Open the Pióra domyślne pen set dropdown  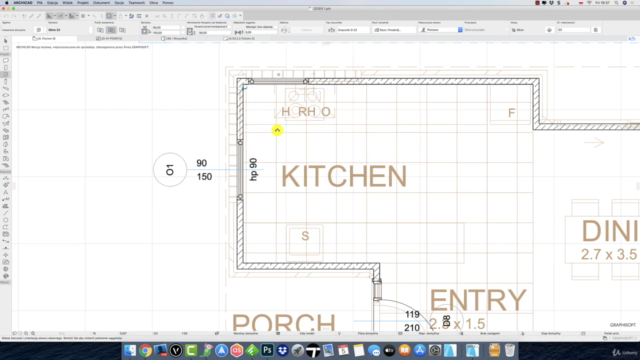click(x=368, y=333)
